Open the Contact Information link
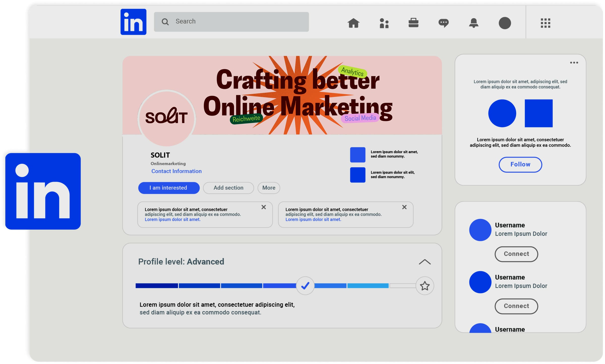The width and height of the screenshot is (605, 364). pos(176,171)
